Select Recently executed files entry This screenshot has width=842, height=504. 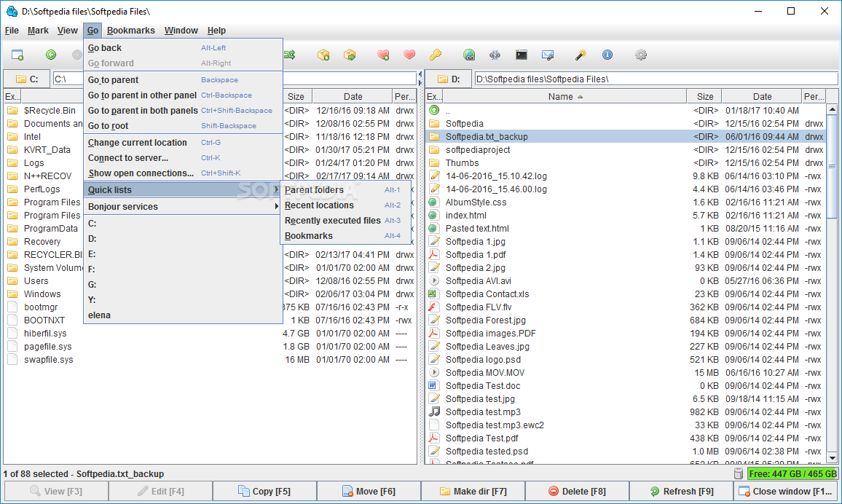click(x=345, y=221)
